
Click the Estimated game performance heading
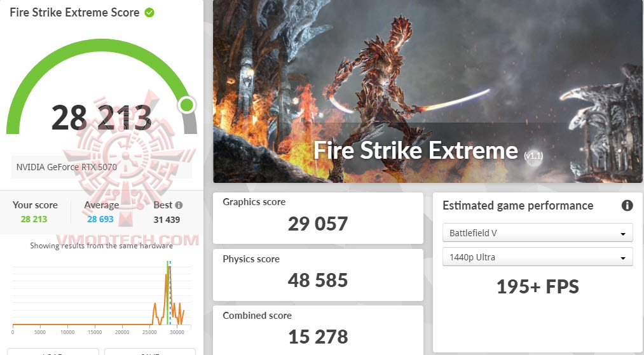(518, 206)
